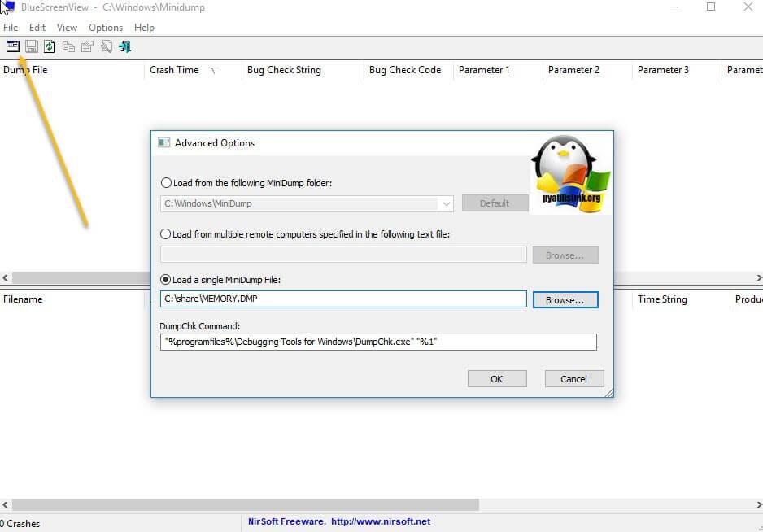The height and width of the screenshot is (532, 763).
Task: Select Load from the following MiniDump folder
Action: (x=166, y=183)
